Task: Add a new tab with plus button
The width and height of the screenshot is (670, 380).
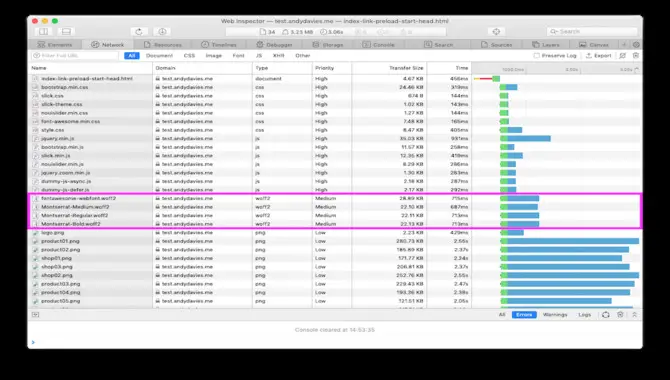Action: click(x=624, y=44)
